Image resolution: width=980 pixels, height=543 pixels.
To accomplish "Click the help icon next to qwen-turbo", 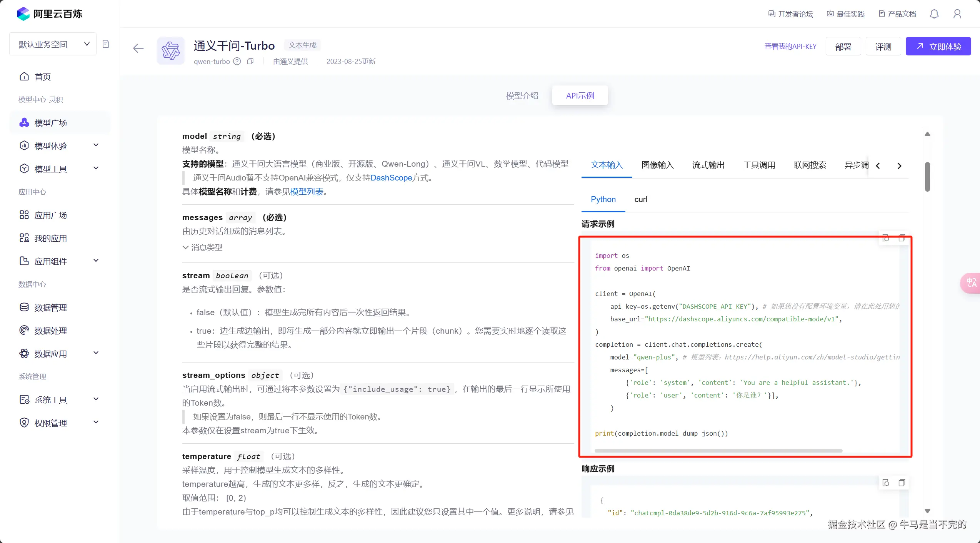I will coord(237,62).
